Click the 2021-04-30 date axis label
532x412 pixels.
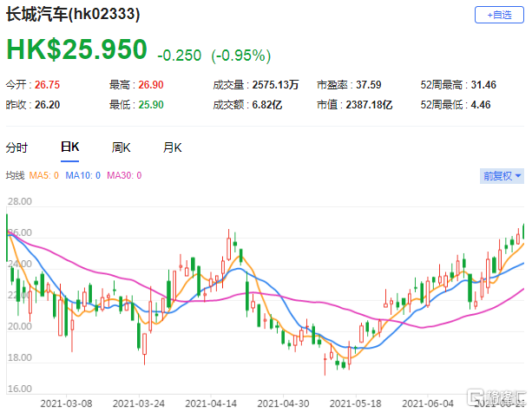[x=283, y=403]
